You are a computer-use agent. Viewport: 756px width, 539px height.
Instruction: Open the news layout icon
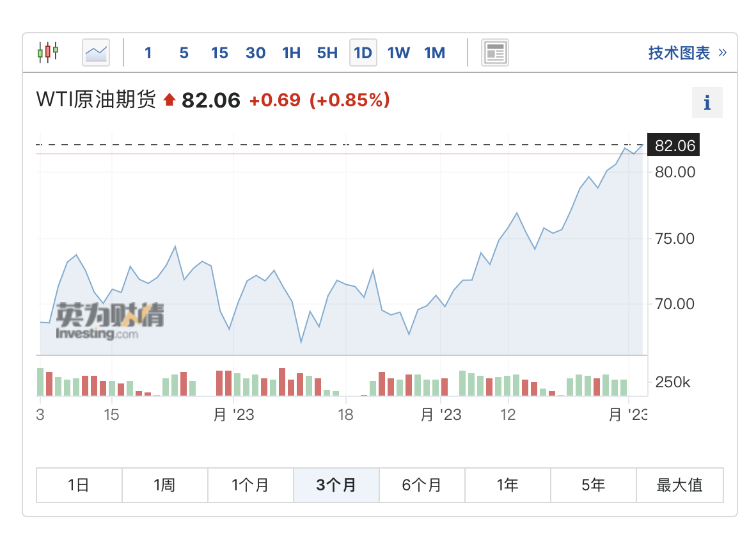[494, 52]
